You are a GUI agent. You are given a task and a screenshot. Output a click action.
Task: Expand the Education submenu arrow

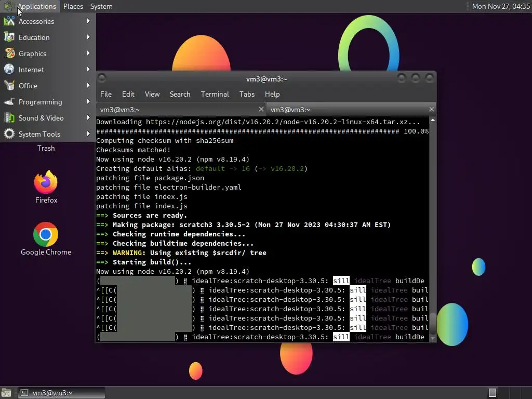point(88,37)
